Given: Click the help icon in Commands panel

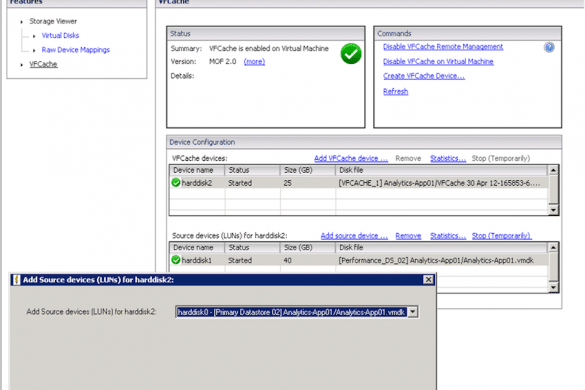Looking at the screenshot, I should [549, 47].
